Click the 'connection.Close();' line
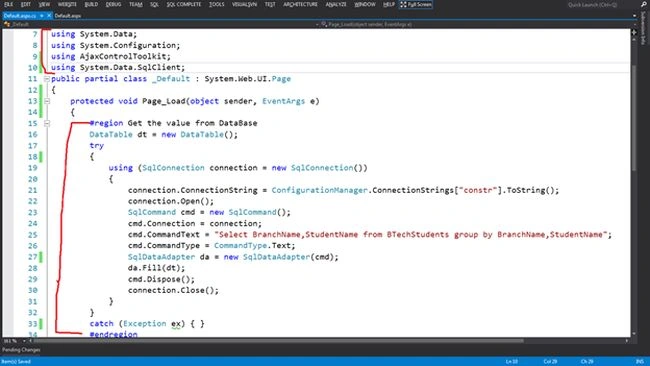The width and height of the screenshot is (650, 366). click(x=173, y=291)
